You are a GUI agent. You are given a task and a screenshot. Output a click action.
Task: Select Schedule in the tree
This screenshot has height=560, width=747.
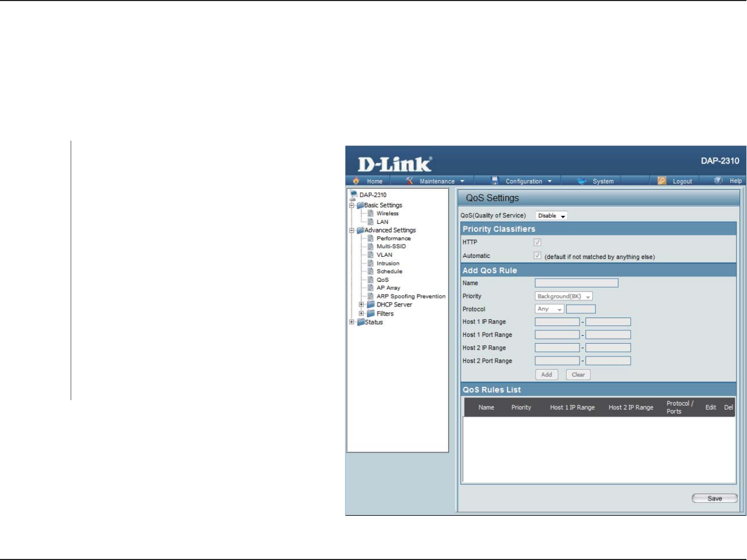click(389, 271)
